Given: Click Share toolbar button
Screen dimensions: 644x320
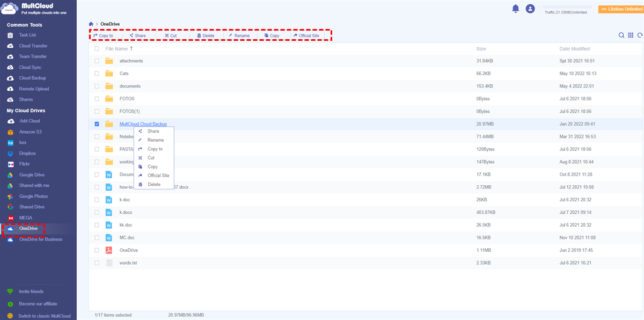Looking at the screenshot, I should pos(137,35).
